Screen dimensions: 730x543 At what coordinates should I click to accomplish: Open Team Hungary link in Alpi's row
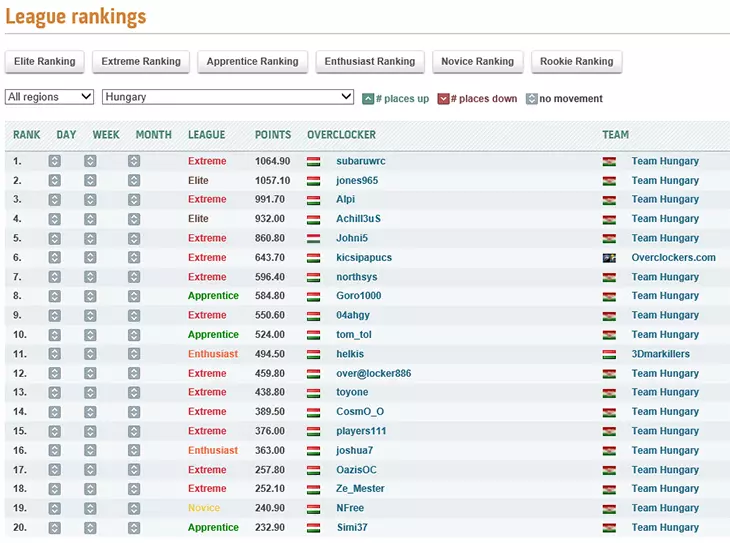pyautogui.click(x=665, y=199)
